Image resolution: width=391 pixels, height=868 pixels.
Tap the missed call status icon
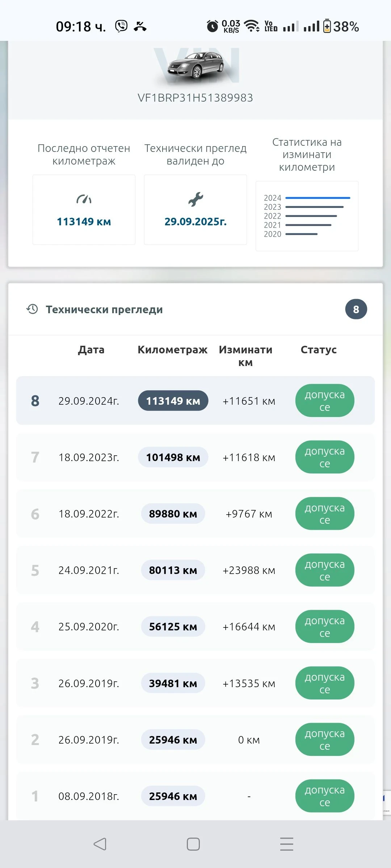(140, 26)
